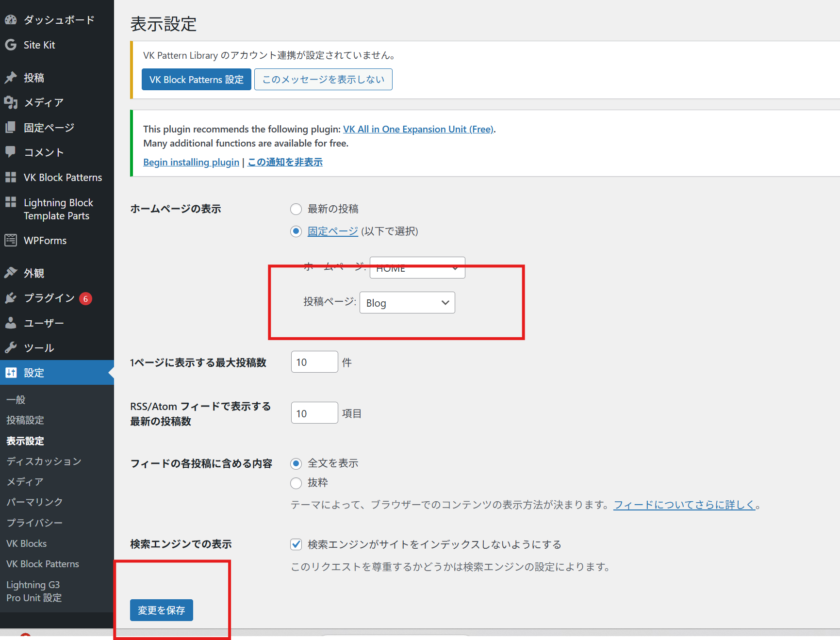Open VK All in One Expansion Unit link
The width and height of the screenshot is (840, 640).
coord(418,129)
